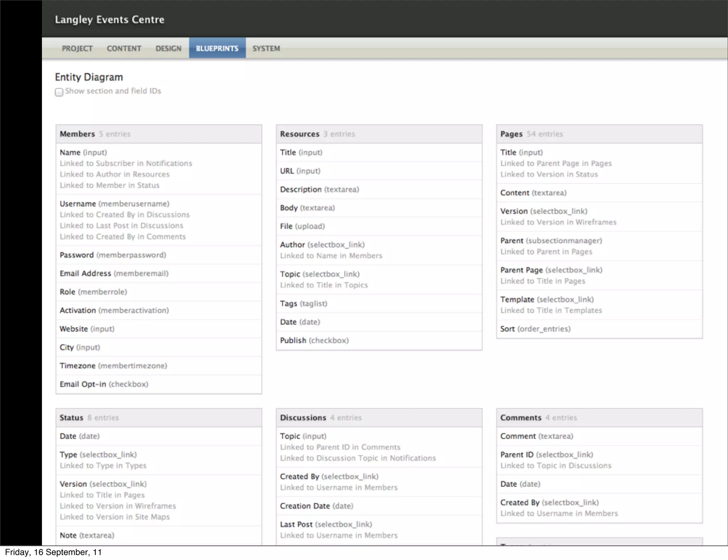
Task: Open the PROJECT menu tab
Action: (77, 48)
